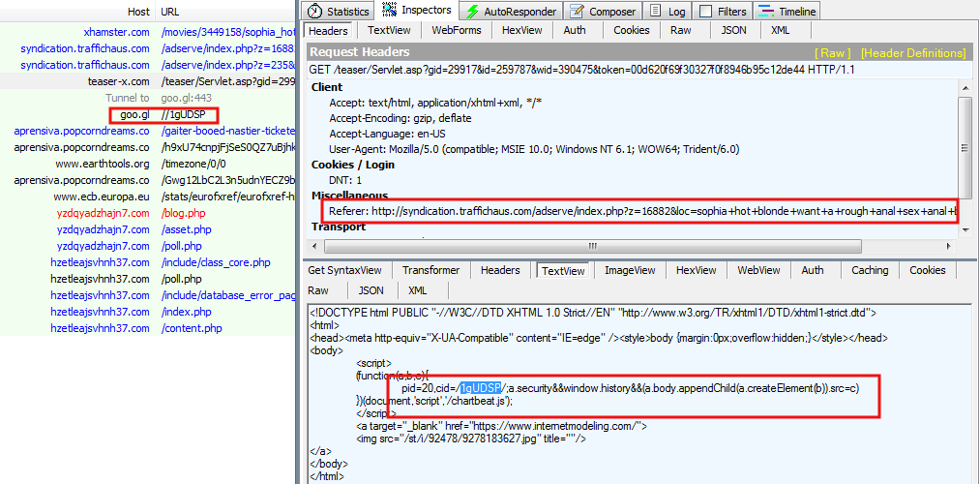Select the request Headers inspector tab
This screenshot has height=484, width=980.
pos(328,31)
